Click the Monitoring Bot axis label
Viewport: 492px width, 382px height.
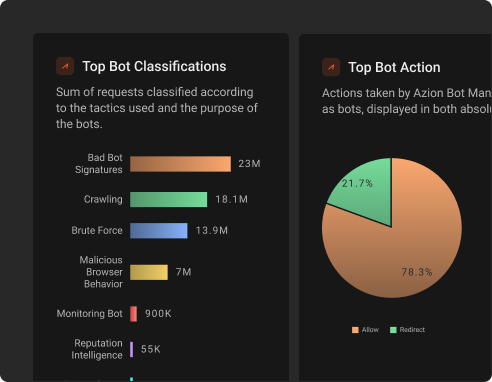click(x=90, y=314)
